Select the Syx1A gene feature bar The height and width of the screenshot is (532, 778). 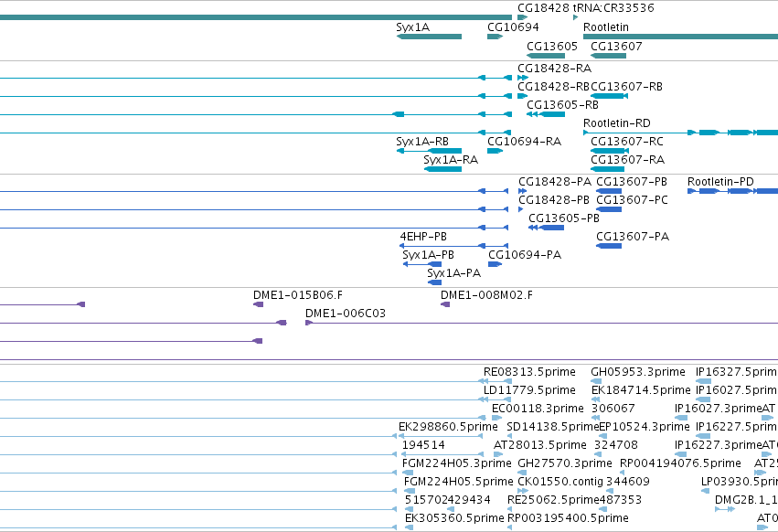click(x=429, y=37)
